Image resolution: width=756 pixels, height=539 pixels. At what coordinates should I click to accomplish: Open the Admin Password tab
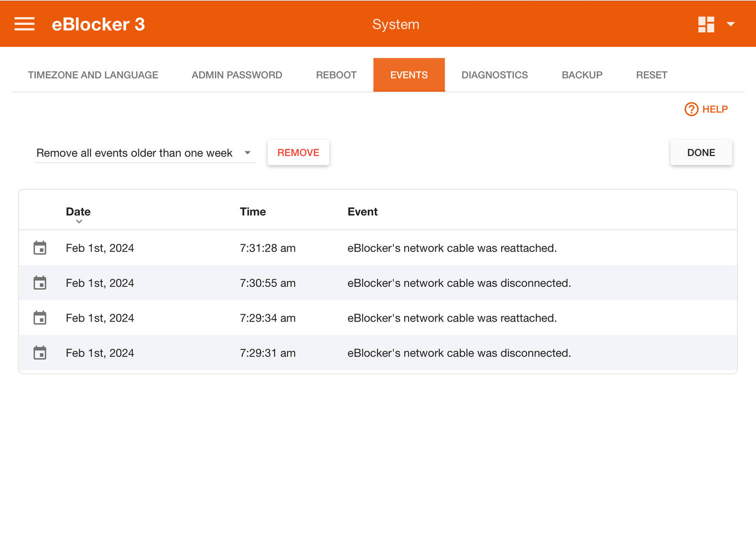[x=237, y=75]
